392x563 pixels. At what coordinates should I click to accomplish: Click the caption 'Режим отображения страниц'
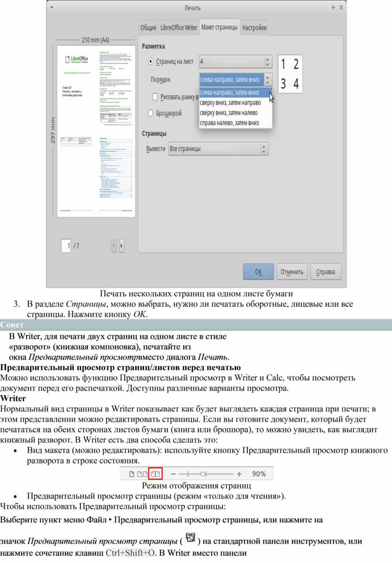pyautogui.click(x=196, y=486)
